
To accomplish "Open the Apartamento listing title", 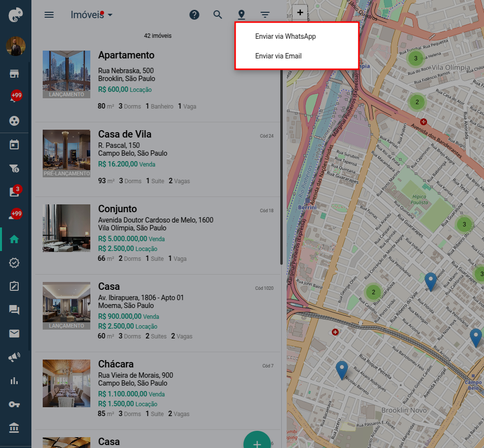I will coord(126,55).
